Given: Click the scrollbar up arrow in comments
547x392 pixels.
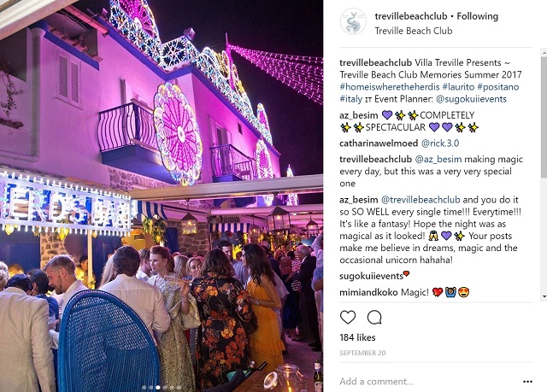Looking at the screenshot, I should 544,53.
